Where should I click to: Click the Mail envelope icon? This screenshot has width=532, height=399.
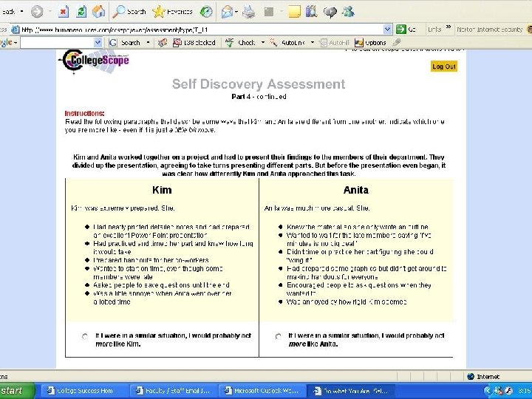pyautogui.click(x=227, y=13)
